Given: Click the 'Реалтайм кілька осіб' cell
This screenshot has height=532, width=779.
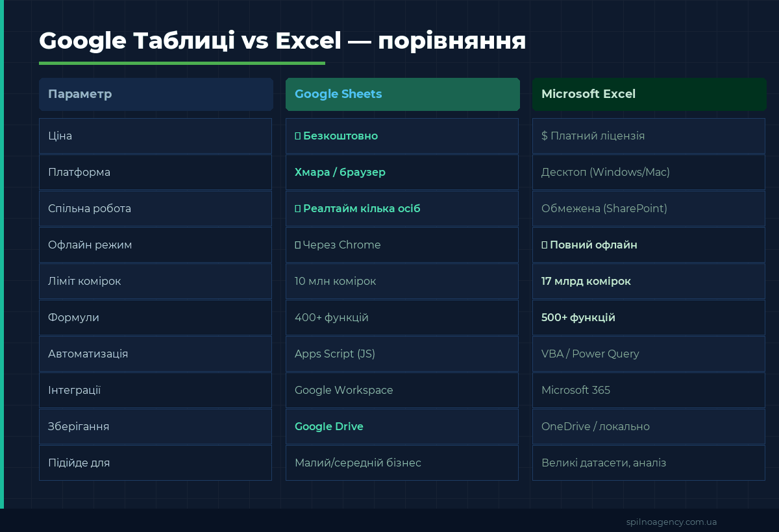Looking at the screenshot, I should coord(402,208).
